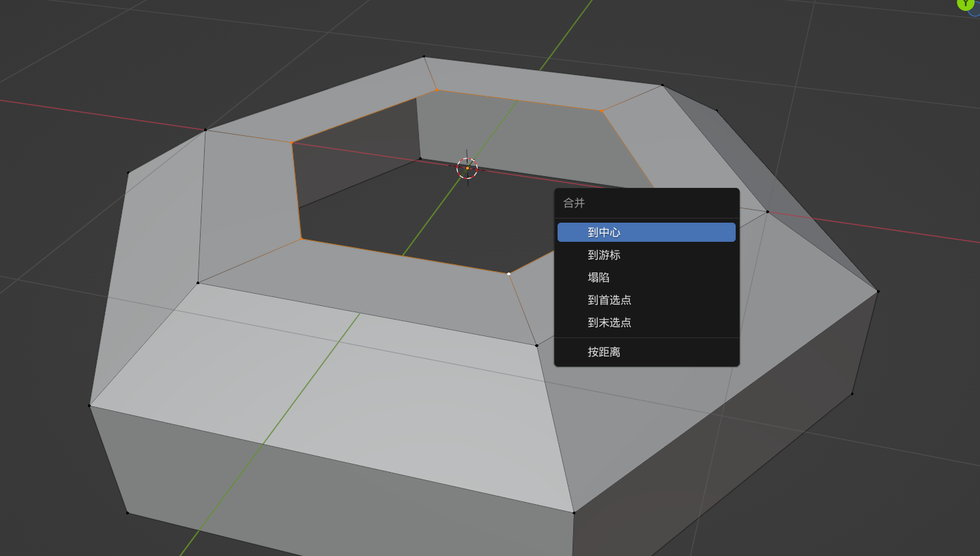Click the 3D cursor at the hole center

point(467,168)
